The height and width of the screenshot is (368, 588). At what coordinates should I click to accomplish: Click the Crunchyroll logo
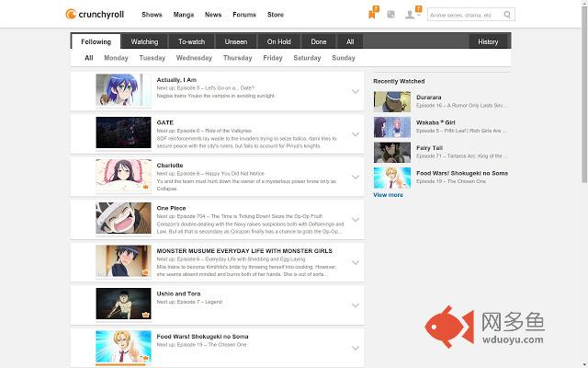tap(95, 15)
